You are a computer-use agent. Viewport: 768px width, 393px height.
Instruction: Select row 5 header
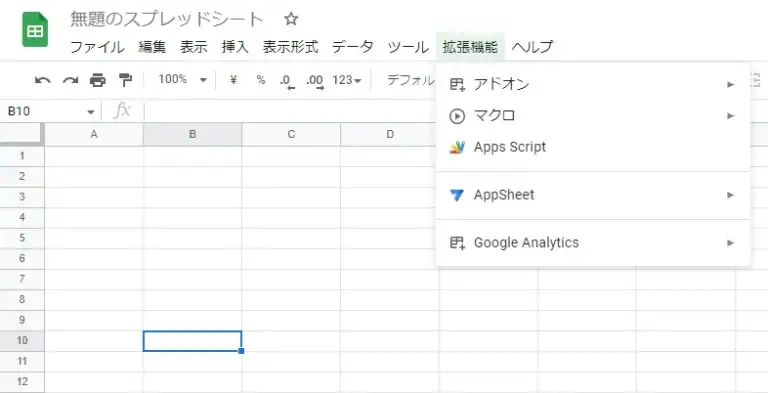[x=22, y=238]
